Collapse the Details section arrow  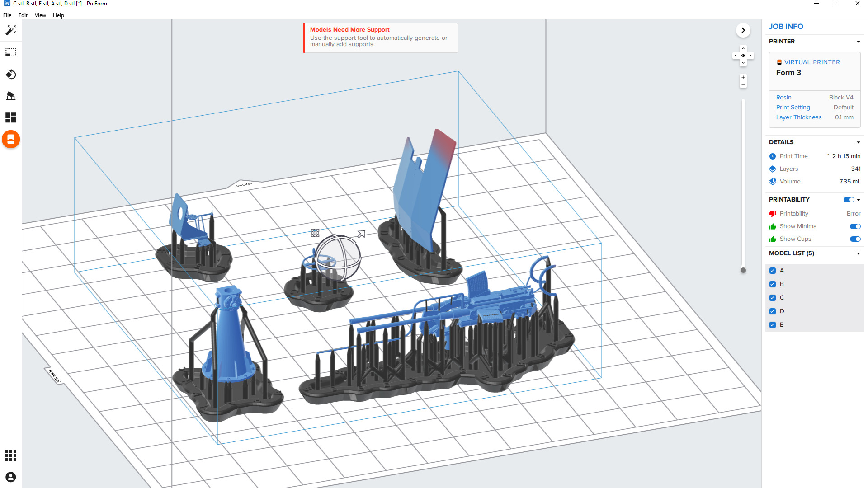coord(859,143)
